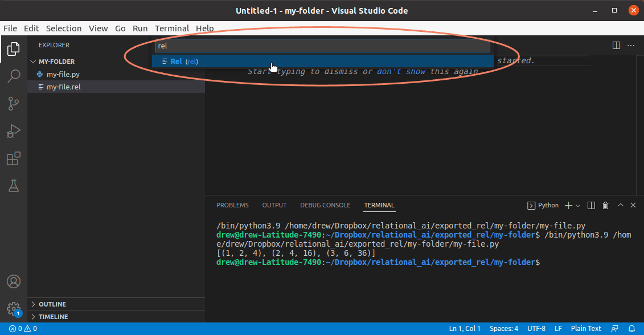Kill terminal with the trash icon
The width and height of the screenshot is (644, 335).
[x=606, y=205]
